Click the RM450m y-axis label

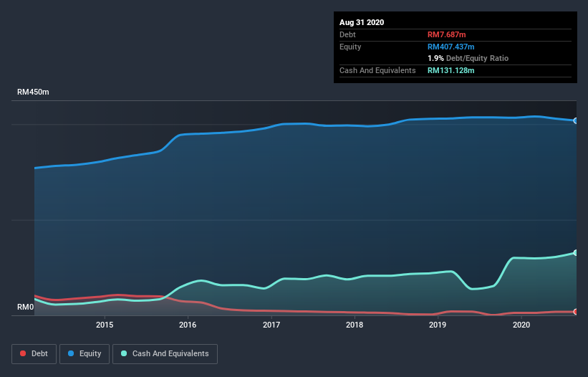[33, 92]
